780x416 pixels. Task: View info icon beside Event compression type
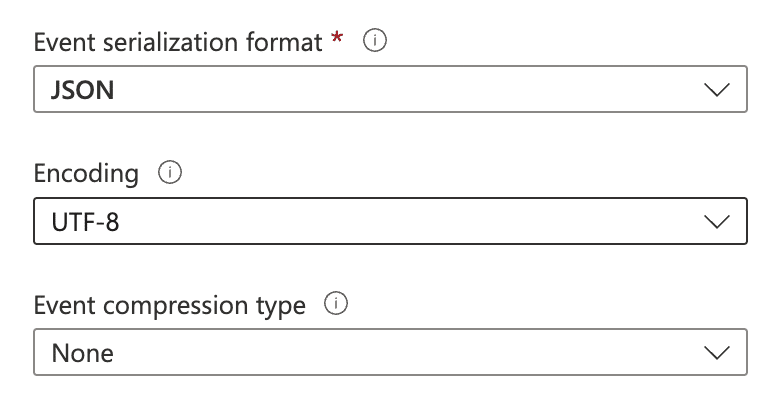point(336,304)
